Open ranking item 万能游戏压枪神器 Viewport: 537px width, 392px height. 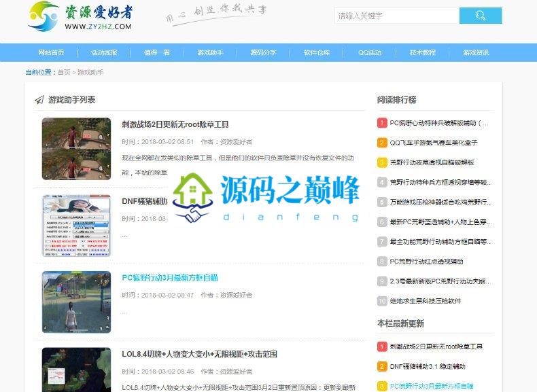click(440, 202)
